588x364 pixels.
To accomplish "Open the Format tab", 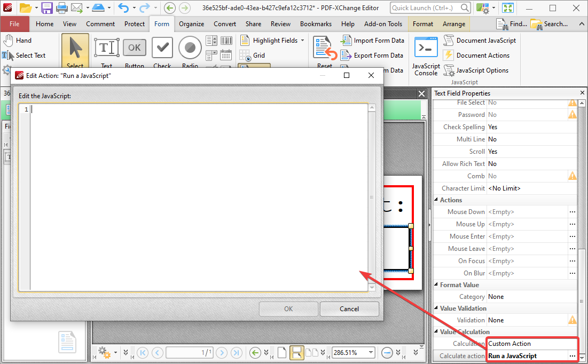I will point(422,23).
